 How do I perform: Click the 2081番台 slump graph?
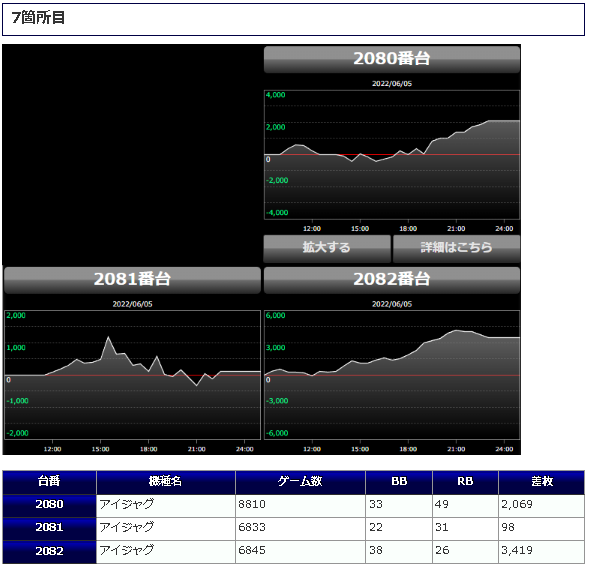click(x=132, y=375)
